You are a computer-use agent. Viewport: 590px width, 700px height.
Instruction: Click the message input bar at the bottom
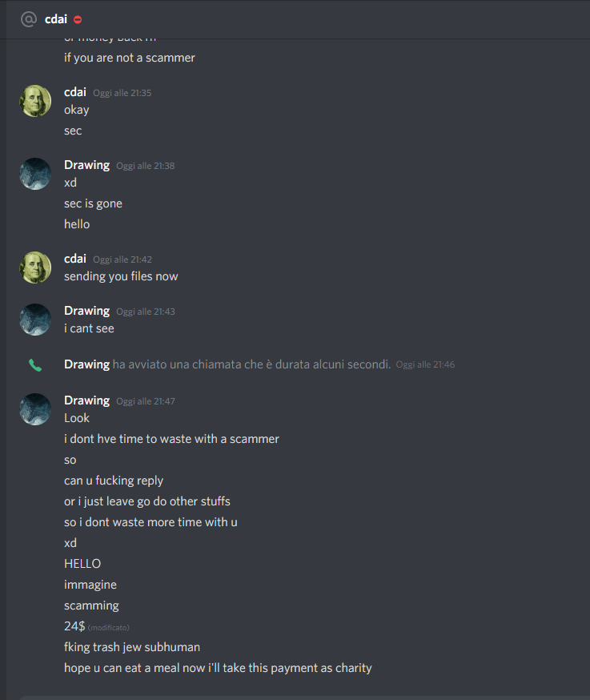[303, 698]
